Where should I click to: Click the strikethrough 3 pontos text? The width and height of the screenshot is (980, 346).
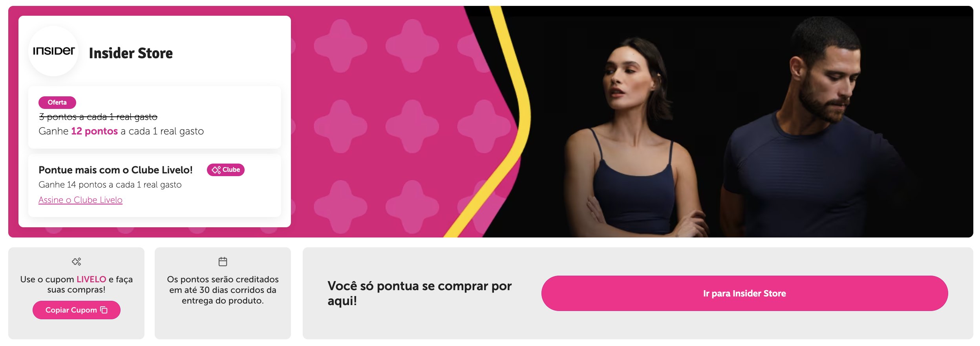point(98,117)
